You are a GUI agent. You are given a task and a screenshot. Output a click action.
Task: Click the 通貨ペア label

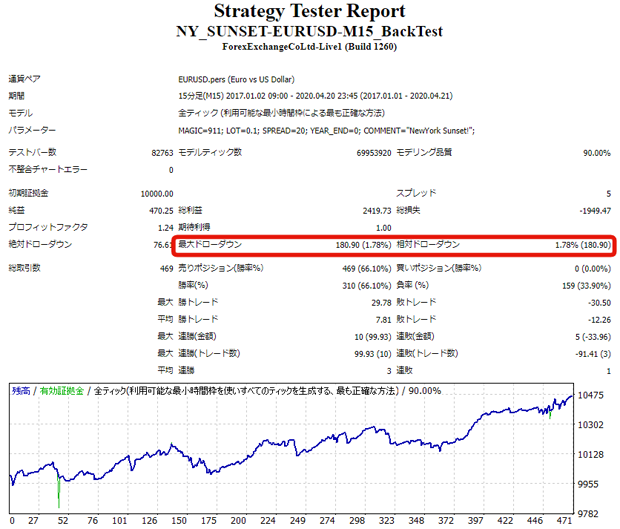(x=25, y=79)
